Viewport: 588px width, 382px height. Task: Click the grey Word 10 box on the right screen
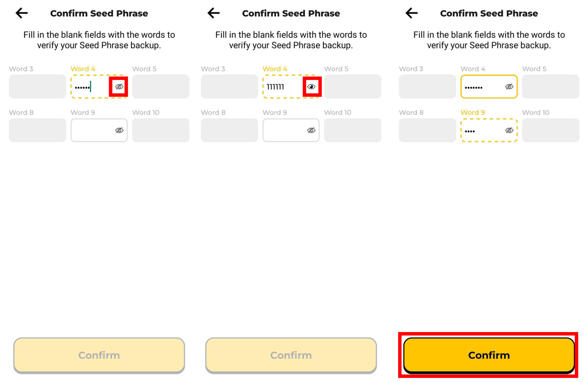[550, 130]
